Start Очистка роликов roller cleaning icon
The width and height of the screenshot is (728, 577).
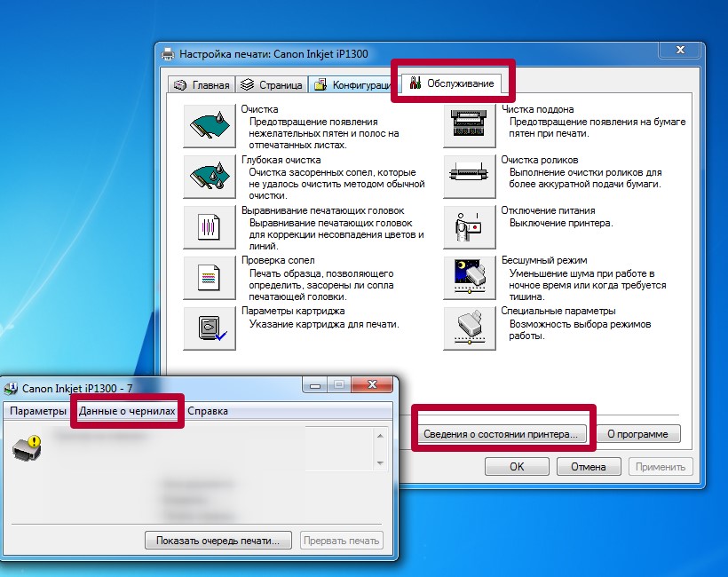[x=468, y=176]
